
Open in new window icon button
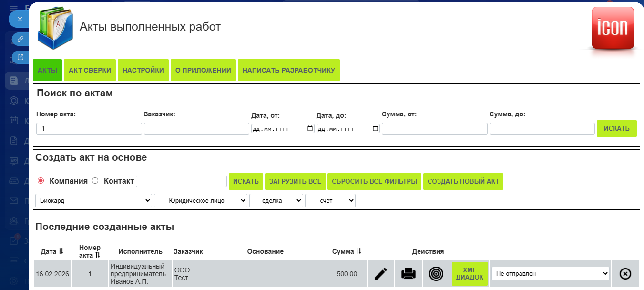click(x=20, y=57)
